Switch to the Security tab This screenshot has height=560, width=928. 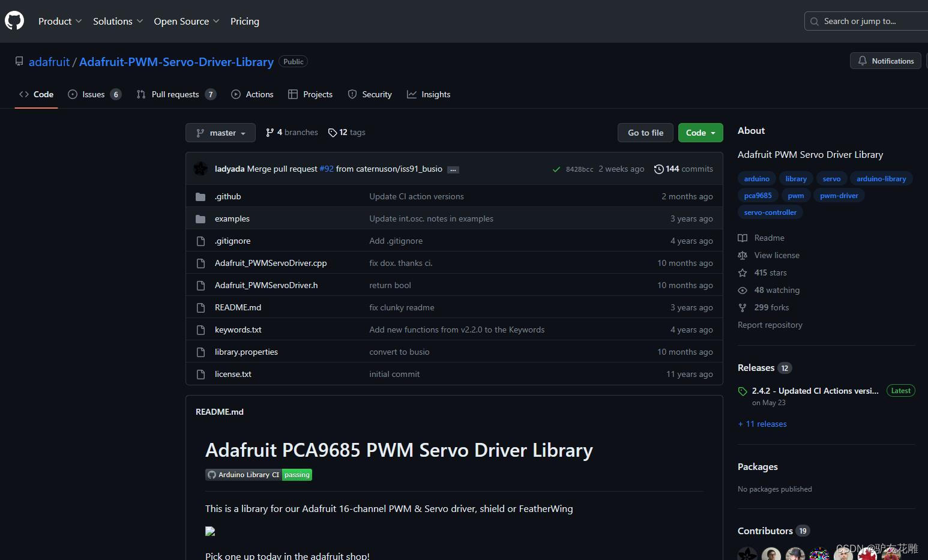[370, 94]
